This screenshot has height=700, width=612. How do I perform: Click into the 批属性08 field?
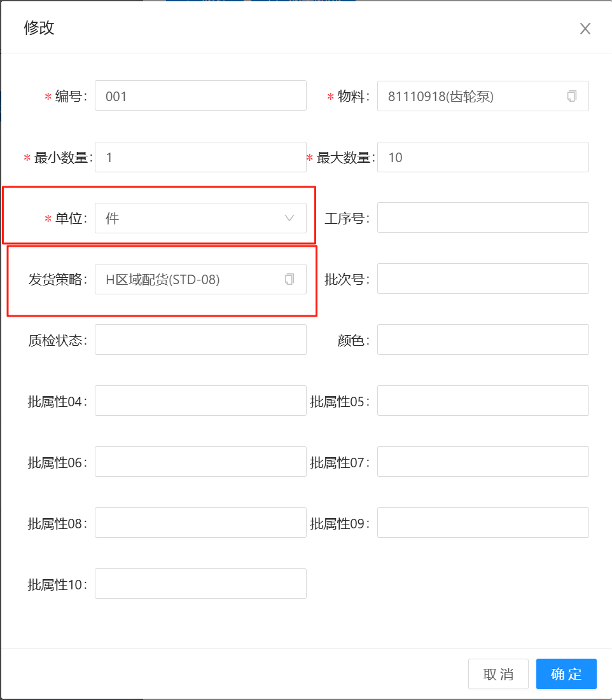point(200,523)
